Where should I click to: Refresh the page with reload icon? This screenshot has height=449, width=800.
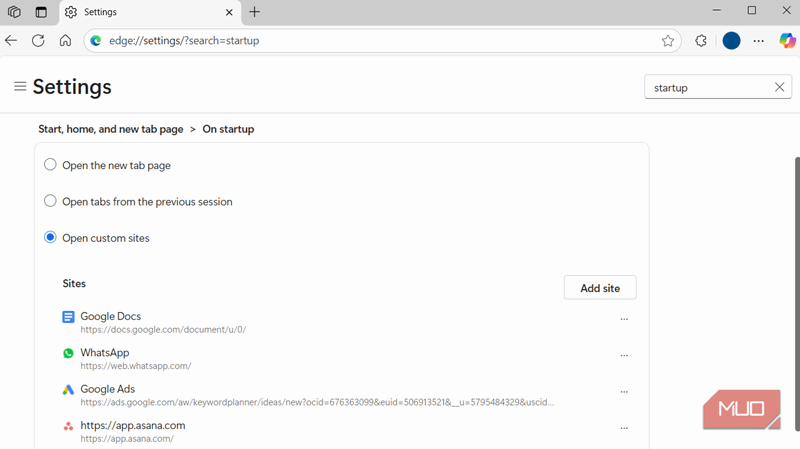[38, 41]
